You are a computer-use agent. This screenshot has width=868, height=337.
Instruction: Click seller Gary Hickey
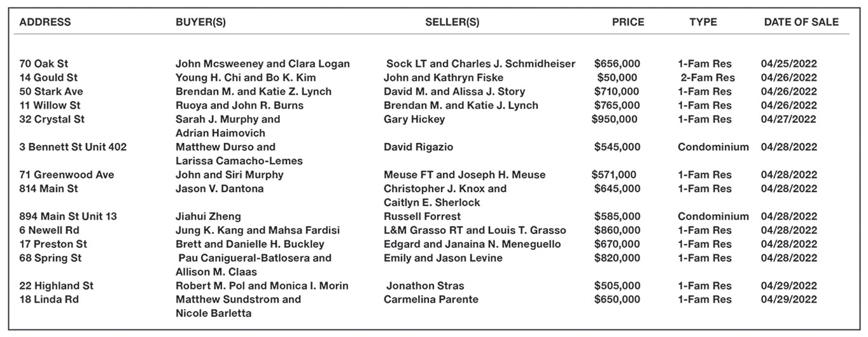pyautogui.click(x=414, y=119)
